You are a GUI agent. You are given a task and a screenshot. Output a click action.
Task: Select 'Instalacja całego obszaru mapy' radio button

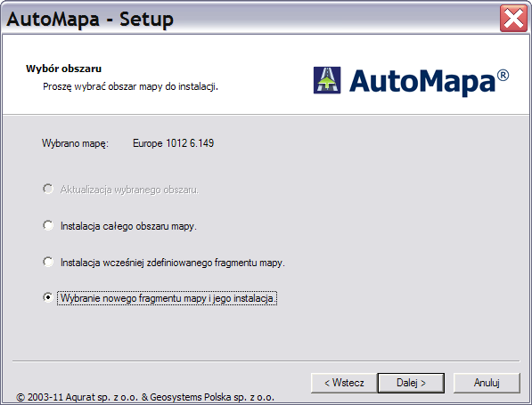click(x=48, y=225)
